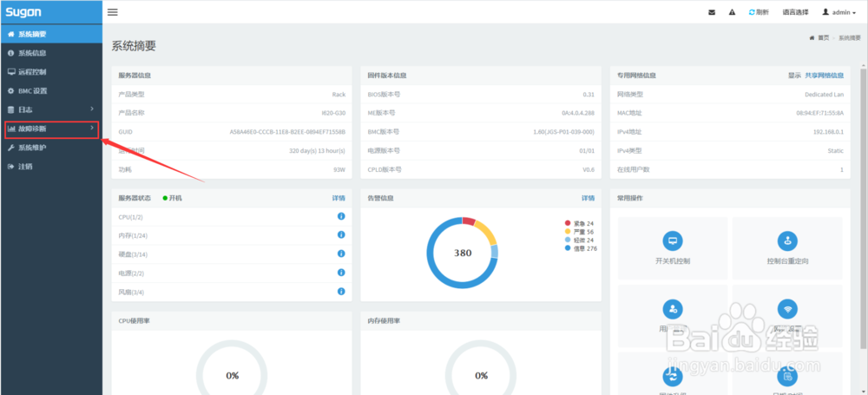Expand the 故障诊断 sidebar menu

51,128
